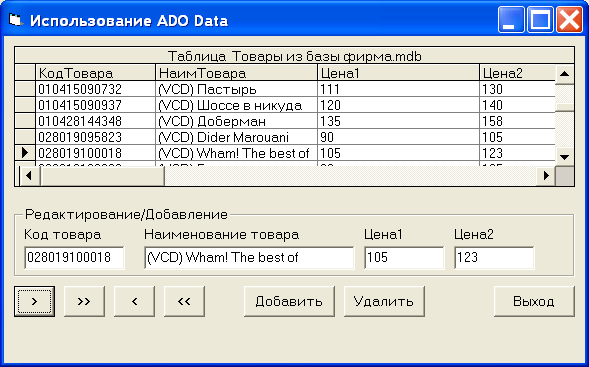Go to next record with > button
Screen dimensions: 589x367
(x=35, y=301)
